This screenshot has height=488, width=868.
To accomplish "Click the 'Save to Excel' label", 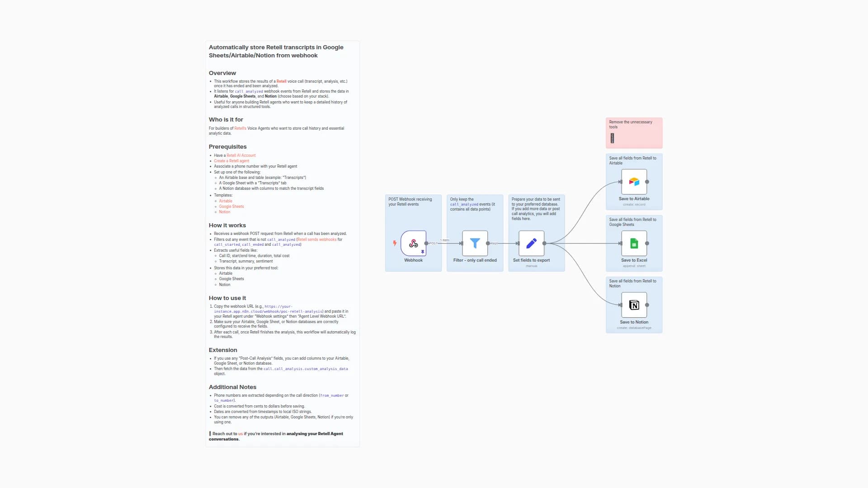I will click(634, 260).
